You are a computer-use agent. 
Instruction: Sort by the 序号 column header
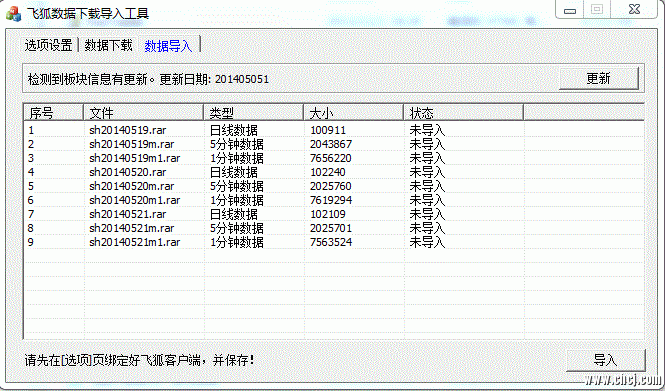(53, 113)
